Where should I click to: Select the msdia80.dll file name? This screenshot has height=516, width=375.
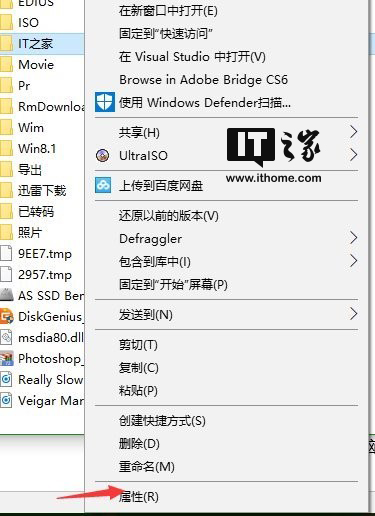point(51,338)
